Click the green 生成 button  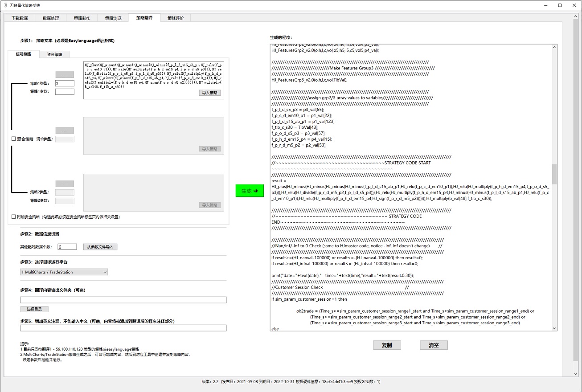[250, 191]
